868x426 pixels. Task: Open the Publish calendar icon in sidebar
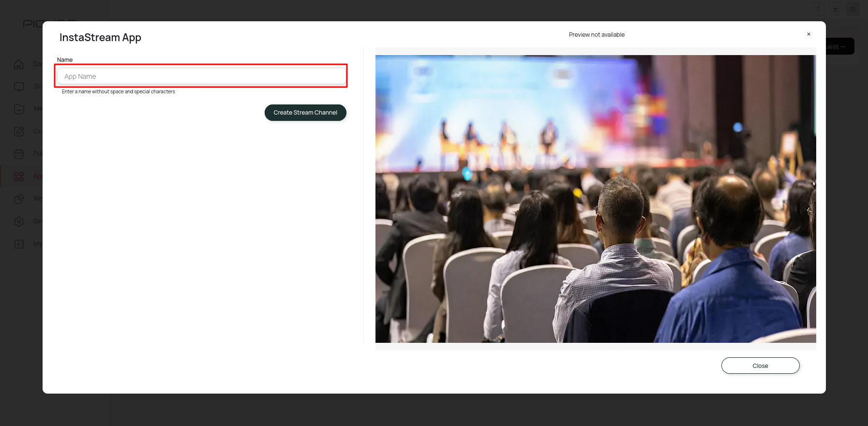pos(19,154)
